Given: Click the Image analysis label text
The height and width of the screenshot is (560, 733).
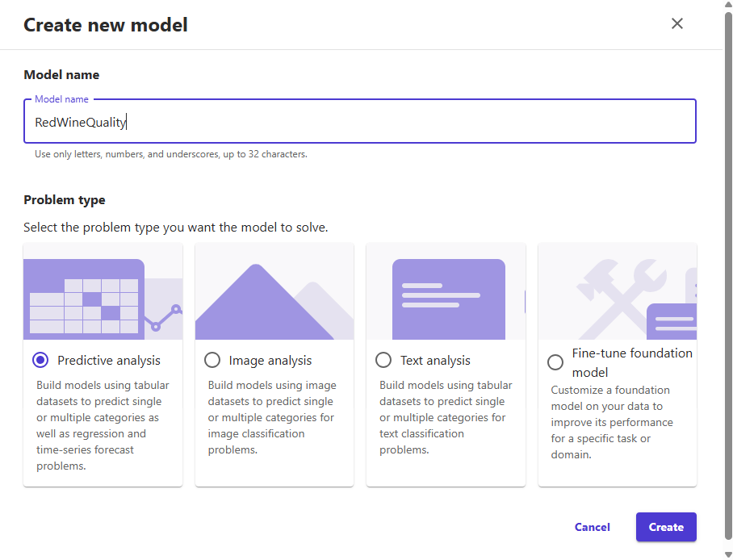Looking at the screenshot, I should [270, 361].
